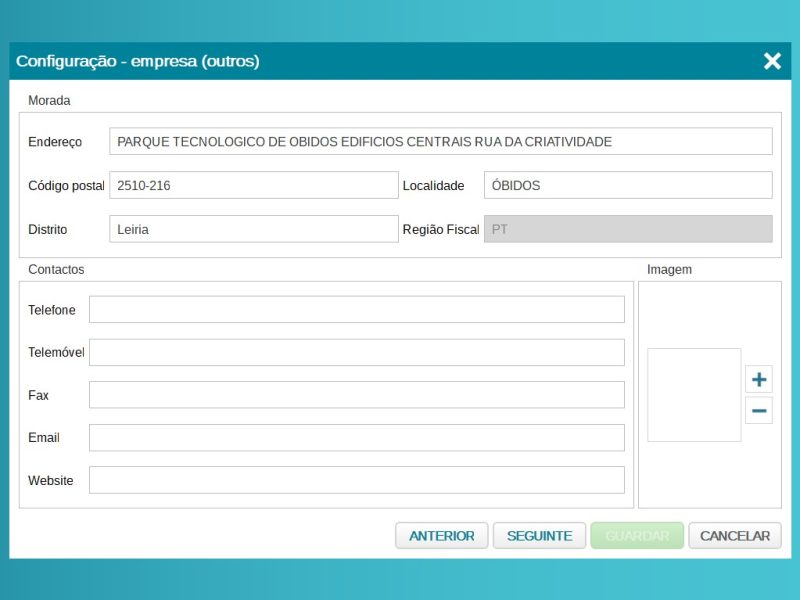Click the Endereço address field
Viewport: 800px width, 600px height.
tap(440, 142)
